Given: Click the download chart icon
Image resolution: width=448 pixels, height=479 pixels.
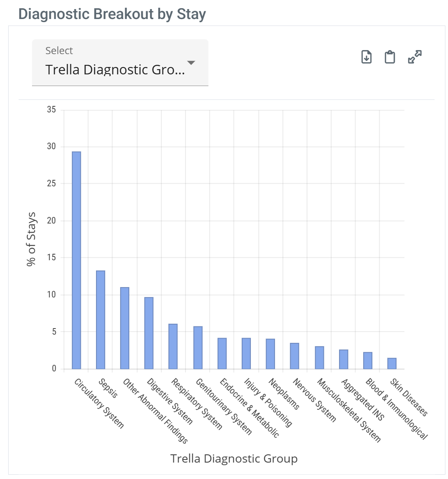Looking at the screenshot, I should pyautogui.click(x=366, y=57).
